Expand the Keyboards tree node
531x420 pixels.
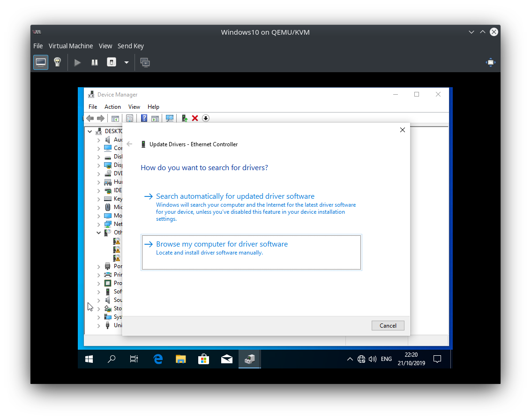(98, 199)
